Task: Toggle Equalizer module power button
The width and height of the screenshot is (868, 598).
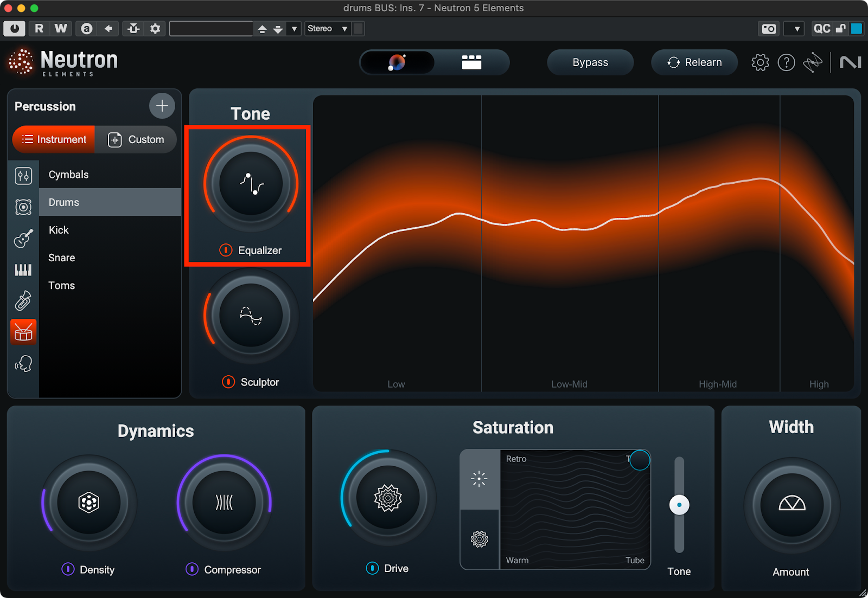Action: [x=226, y=250]
